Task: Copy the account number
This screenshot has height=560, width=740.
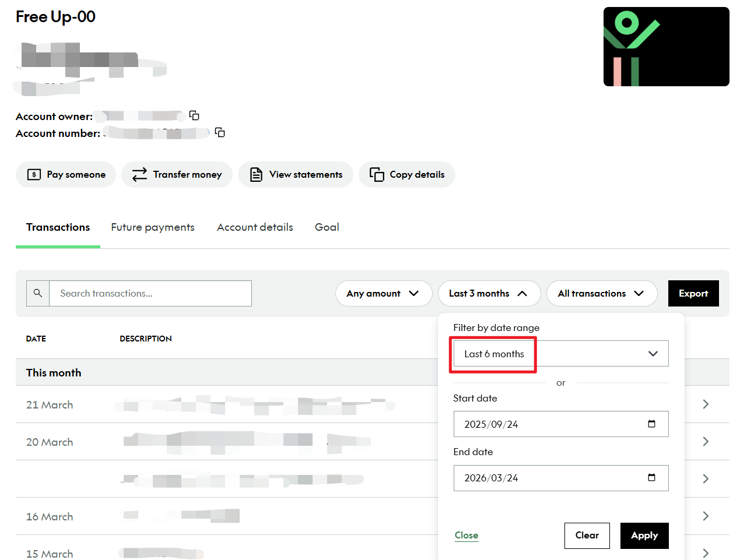Action: (220, 132)
